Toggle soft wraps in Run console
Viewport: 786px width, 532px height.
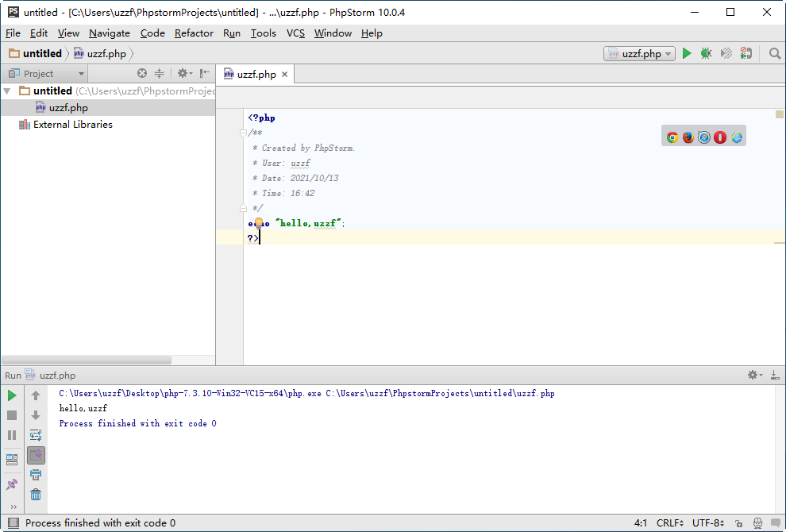[x=36, y=435]
